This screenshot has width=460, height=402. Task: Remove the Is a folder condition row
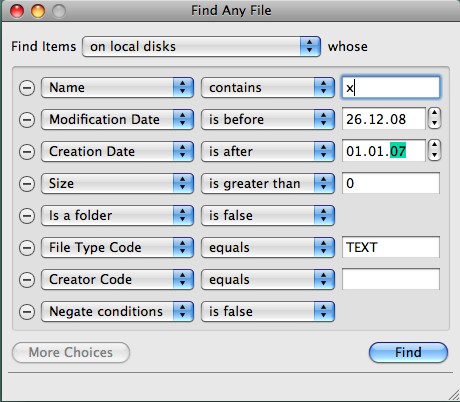point(27,216)
